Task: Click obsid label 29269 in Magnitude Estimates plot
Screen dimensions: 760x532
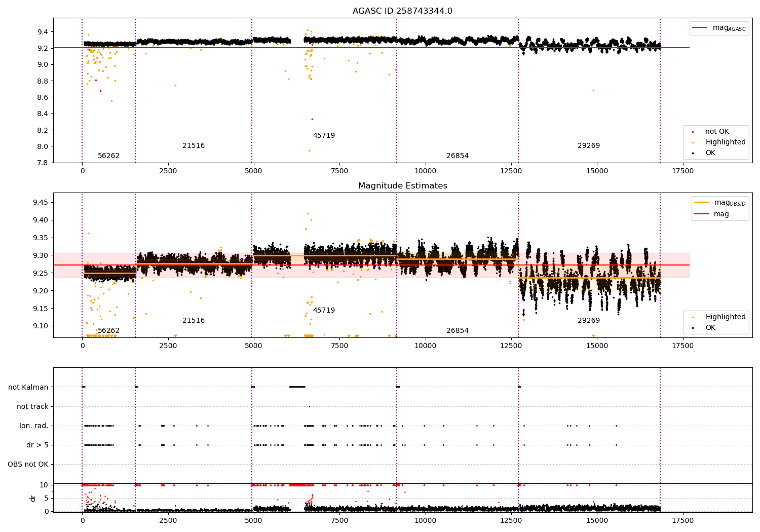Action: (589, 321)
